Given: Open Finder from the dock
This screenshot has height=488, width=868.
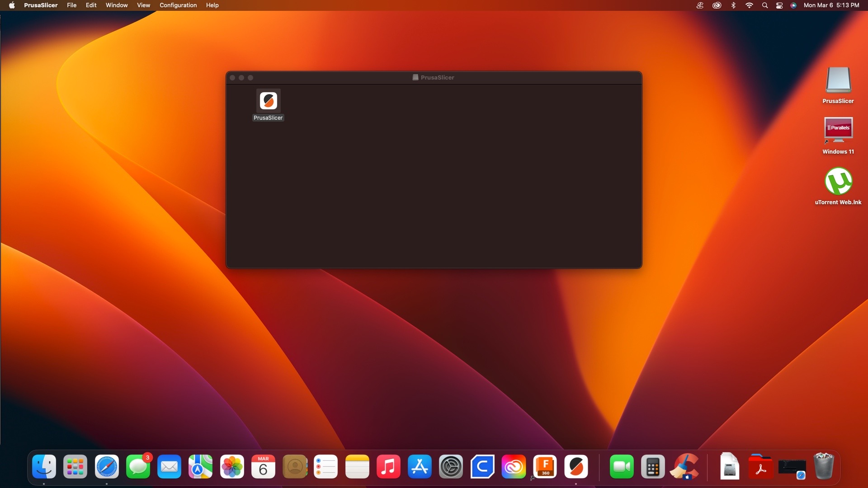Looking at the screenshot, I should [44, 467].
